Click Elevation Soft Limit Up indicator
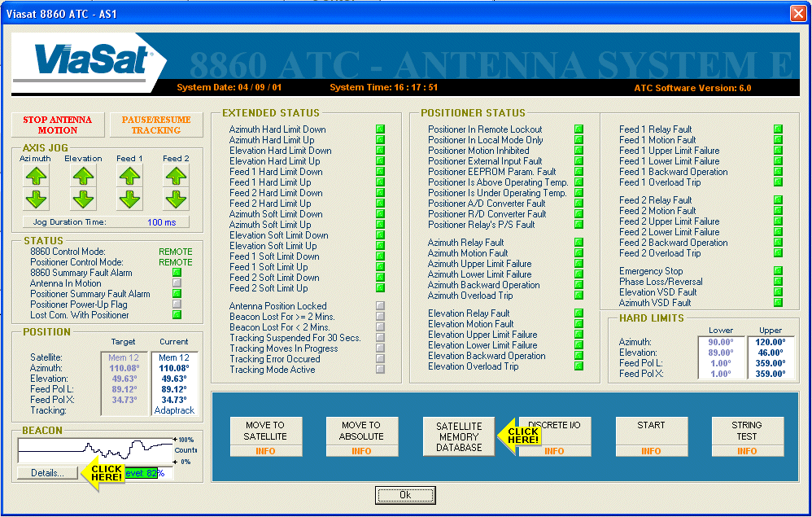 point(380,246)
